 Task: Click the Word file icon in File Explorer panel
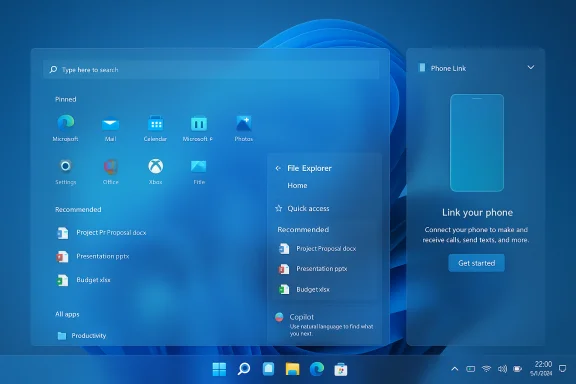(284, 249)
